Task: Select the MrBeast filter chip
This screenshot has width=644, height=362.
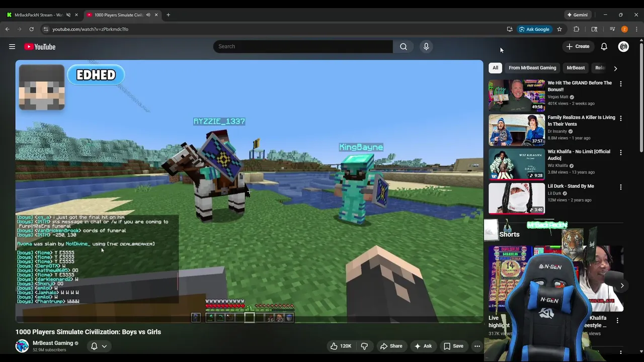Action: (576, 68)
